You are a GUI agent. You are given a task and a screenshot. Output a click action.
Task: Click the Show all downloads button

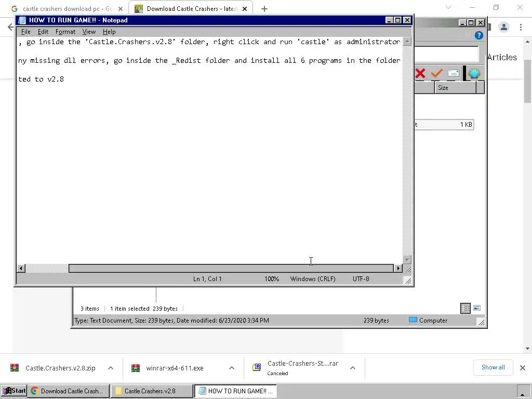click(x=493, y=367)
